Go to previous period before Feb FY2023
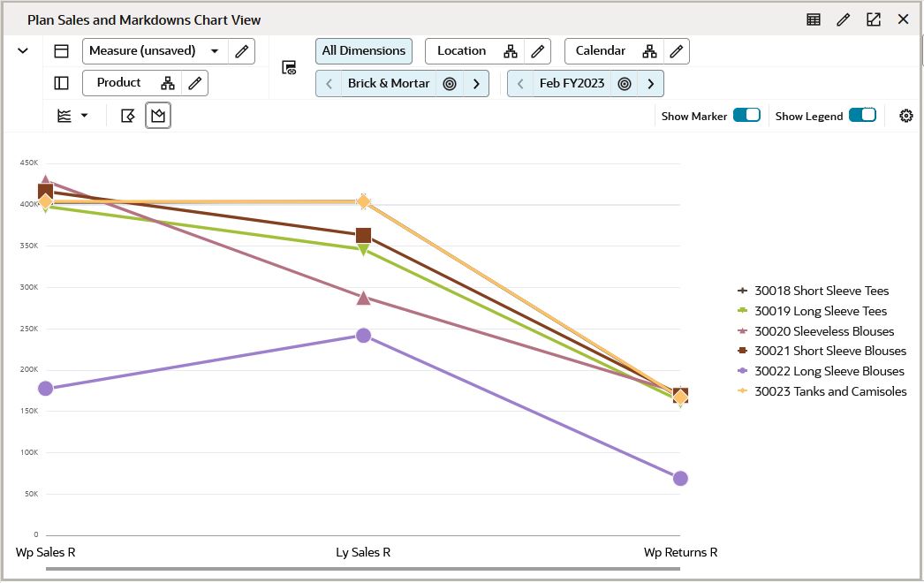 (520, 84)
